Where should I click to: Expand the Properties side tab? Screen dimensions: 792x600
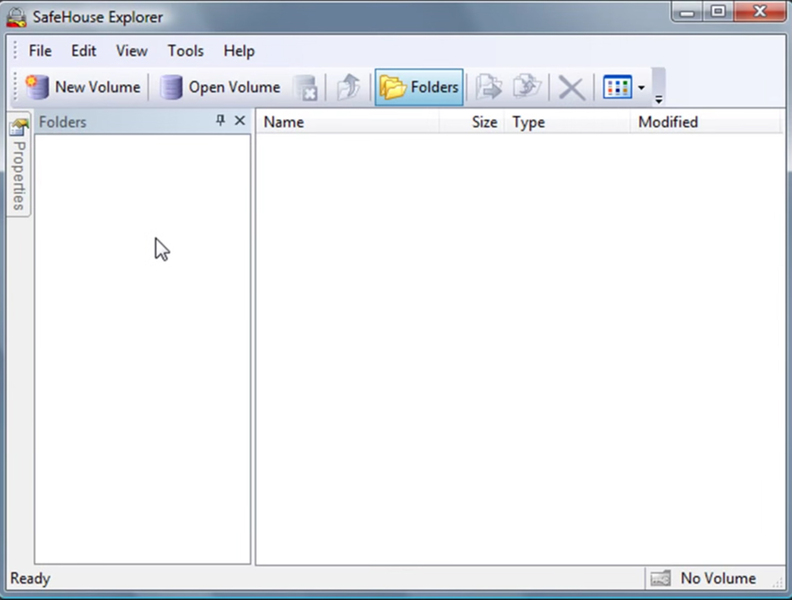click(x=19, y=165)
